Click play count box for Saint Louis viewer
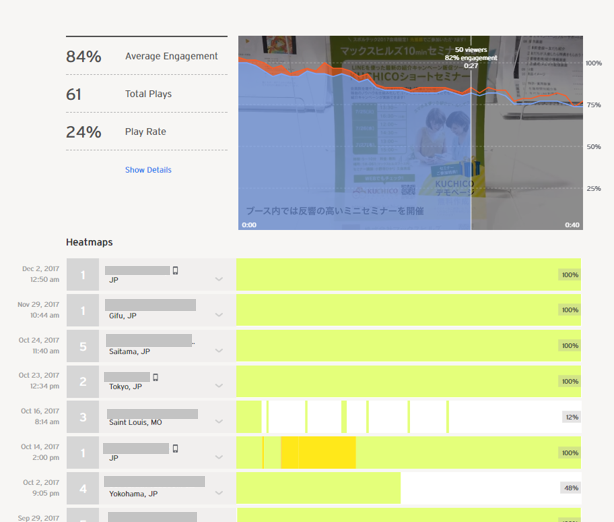The width and height of the screenshot is (614, 522). (x=82, y=417)
